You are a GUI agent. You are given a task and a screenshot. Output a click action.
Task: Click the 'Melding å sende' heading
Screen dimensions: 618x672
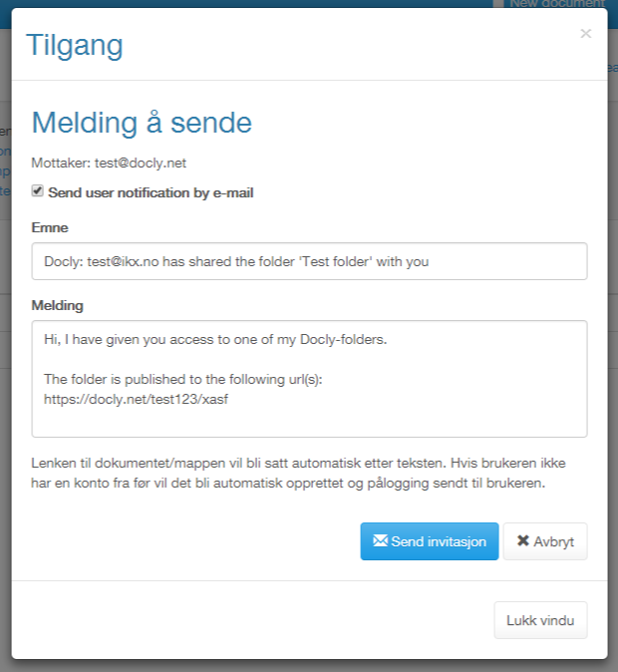tap(142, 123)
